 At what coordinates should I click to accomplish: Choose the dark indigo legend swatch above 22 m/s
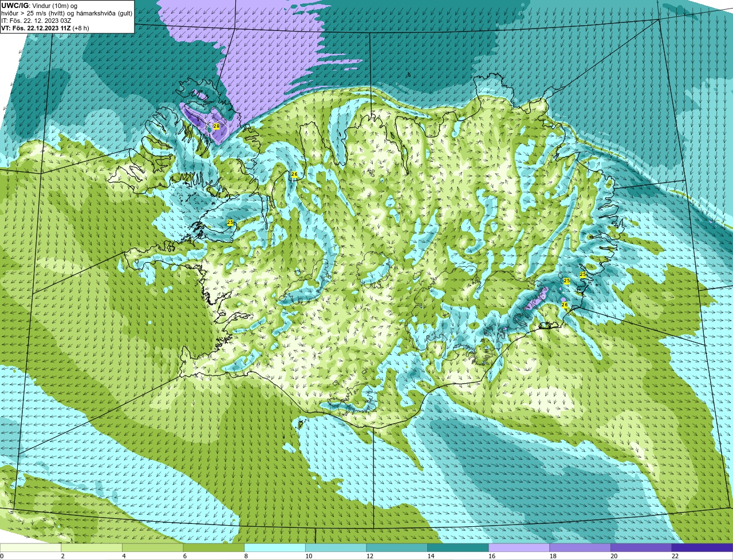point(703,547)
